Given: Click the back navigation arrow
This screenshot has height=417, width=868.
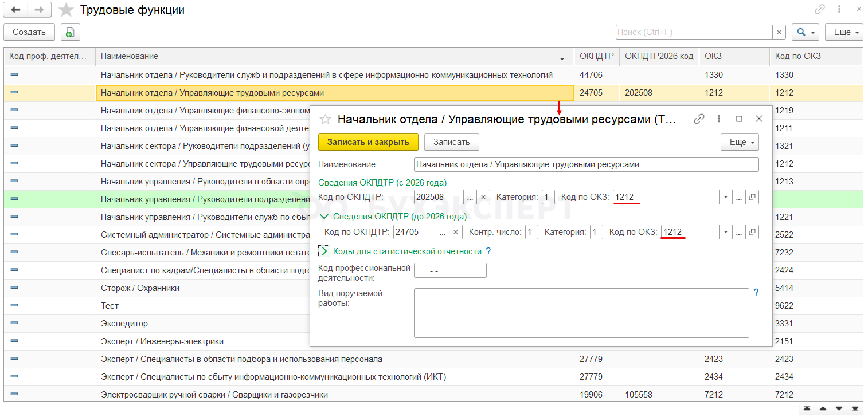Looking at the screenshot, I should (x=15, y=10).
